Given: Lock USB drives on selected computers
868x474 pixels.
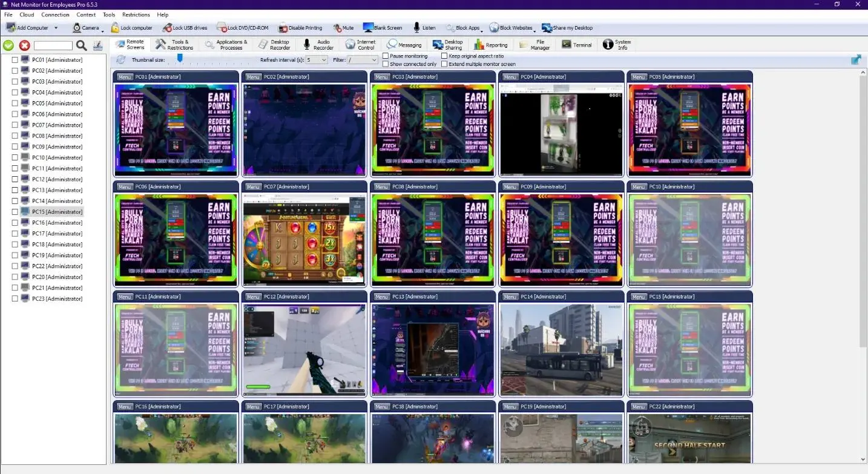Looking at the screenshot, I should pyautogui.click(x=185, y=28).
